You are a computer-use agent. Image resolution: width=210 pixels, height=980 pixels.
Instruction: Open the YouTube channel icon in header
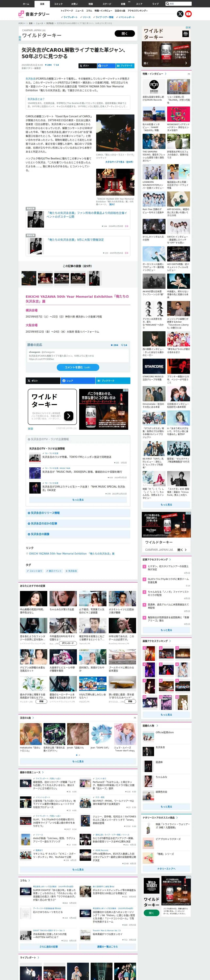coord(188,14)
